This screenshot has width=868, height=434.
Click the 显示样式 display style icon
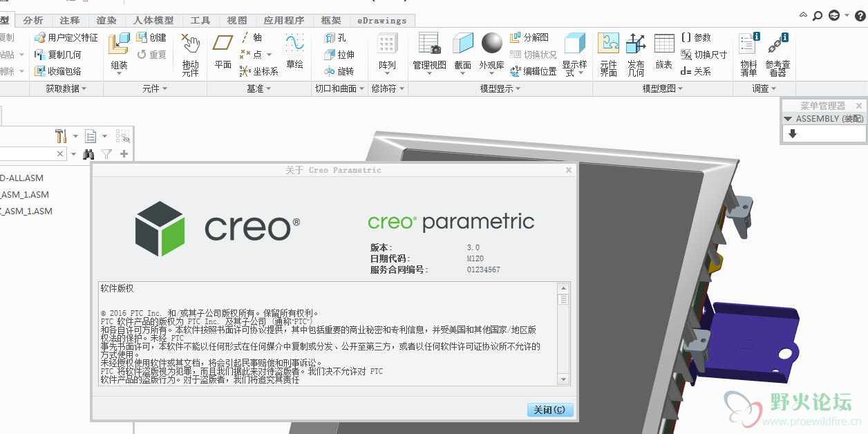click(575, 44)
